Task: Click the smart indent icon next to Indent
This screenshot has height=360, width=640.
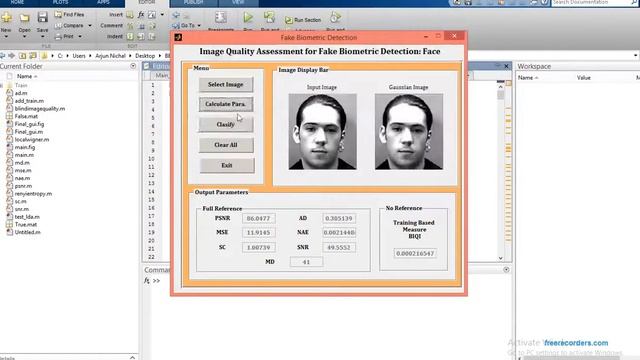Action: pos(130,36)
